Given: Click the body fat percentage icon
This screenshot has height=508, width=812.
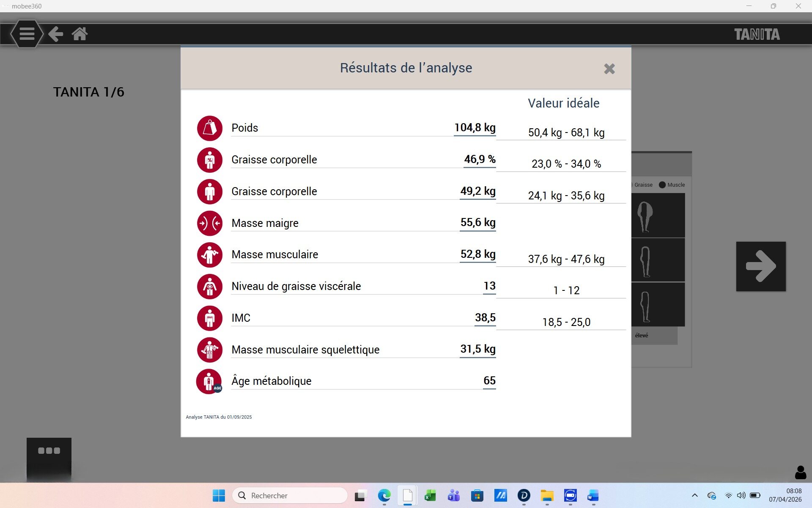Looking at the screenshot, I should [210, 160].
